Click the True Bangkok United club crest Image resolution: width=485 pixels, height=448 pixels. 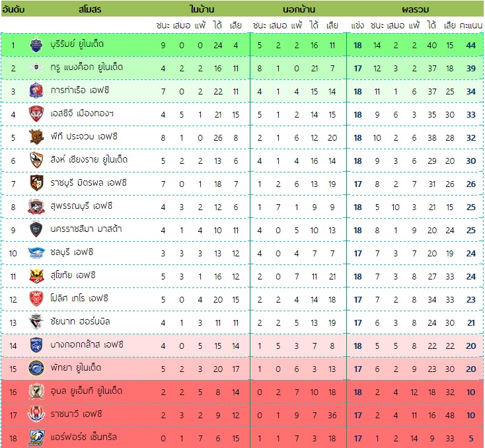click(36, 67)
